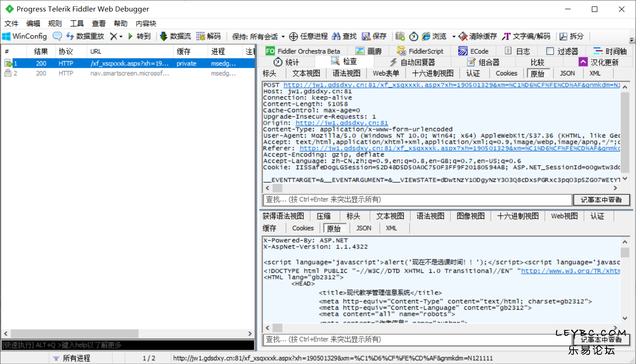The height and width of the screenshot is (364, 636).
Task: Click the request pane 查找 search field
Action: tap(417, 200)
